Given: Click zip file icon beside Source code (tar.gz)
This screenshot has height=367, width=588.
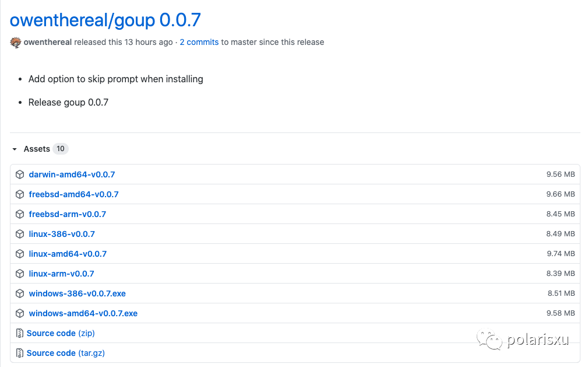Looking at the screenshot, I should pos(19,353).
